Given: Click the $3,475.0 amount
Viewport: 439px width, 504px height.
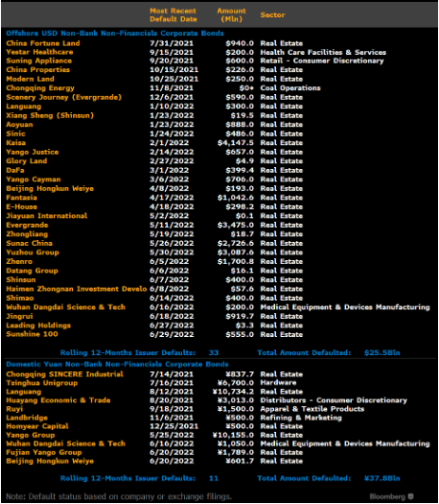Looking at the screenshot, I should tap(235, 225).
